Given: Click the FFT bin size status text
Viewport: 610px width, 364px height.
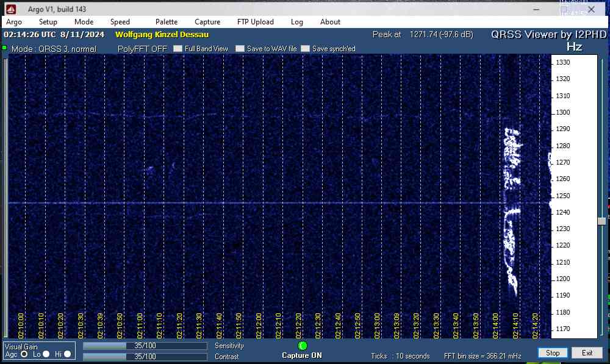Looking at the screenshot, I should [x=483, y=356].
